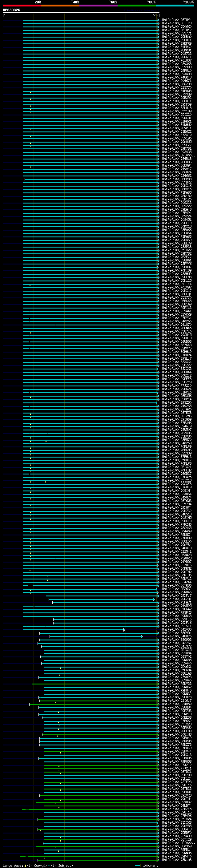Click the alignment end arrow of UniRef100_B4UWC6

tap(142, 636)
